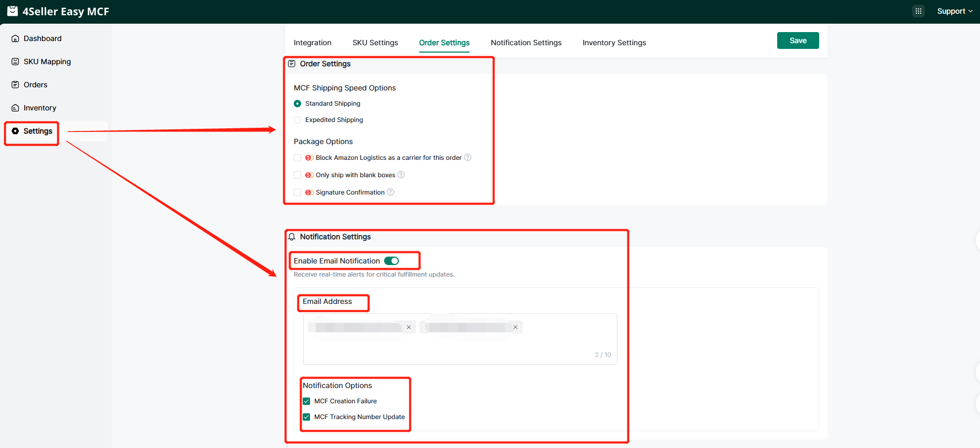Viewport: 980px width, 448px height.
Task: Uncheck MCF Creation Failure notification
Action: (306, 401)
